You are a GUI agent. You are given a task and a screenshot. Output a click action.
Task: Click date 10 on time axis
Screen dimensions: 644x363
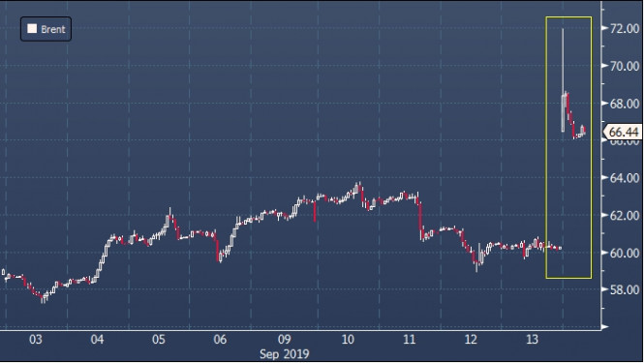(x=348, y=340)
